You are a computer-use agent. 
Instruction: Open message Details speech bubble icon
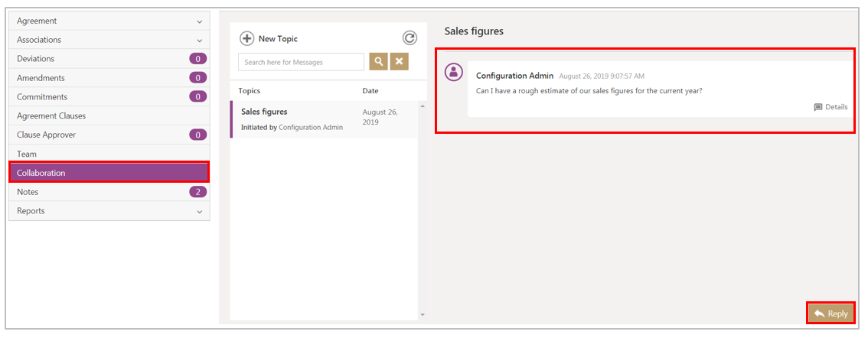(818, 107)
